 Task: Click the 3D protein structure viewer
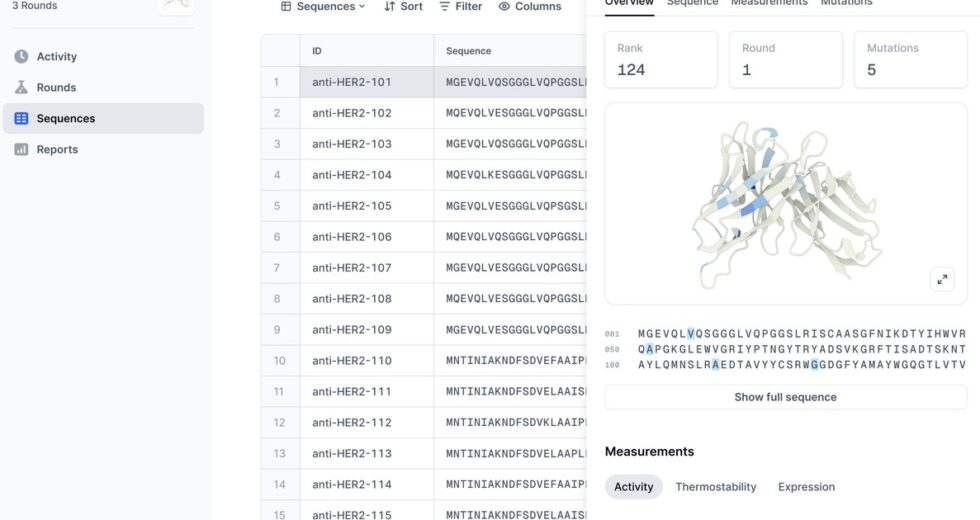coord(786,204)
